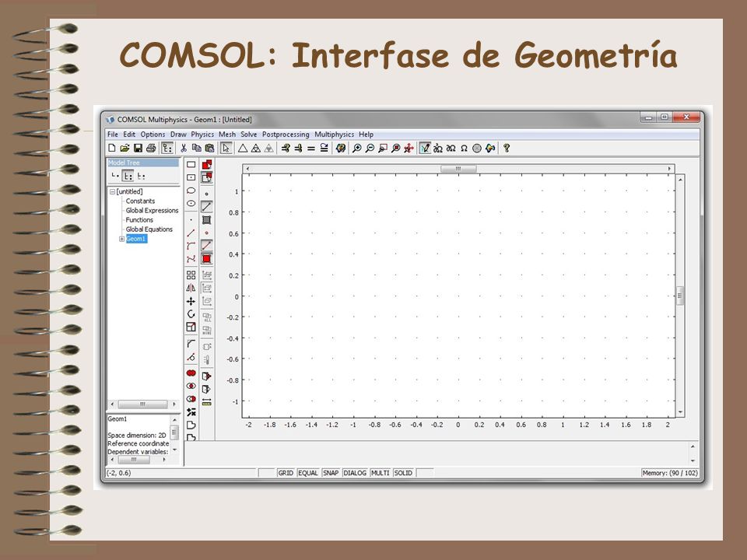
Task: Toggle MULTI in the status bar
Action: [381, 473]
